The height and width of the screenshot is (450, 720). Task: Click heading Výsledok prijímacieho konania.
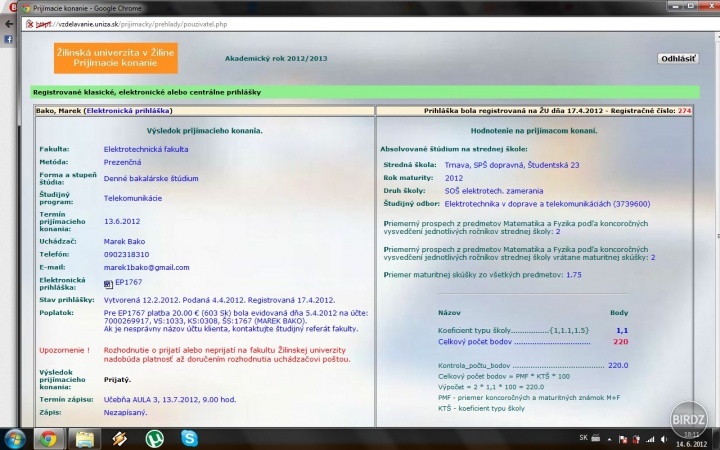(x=205, y=131)
